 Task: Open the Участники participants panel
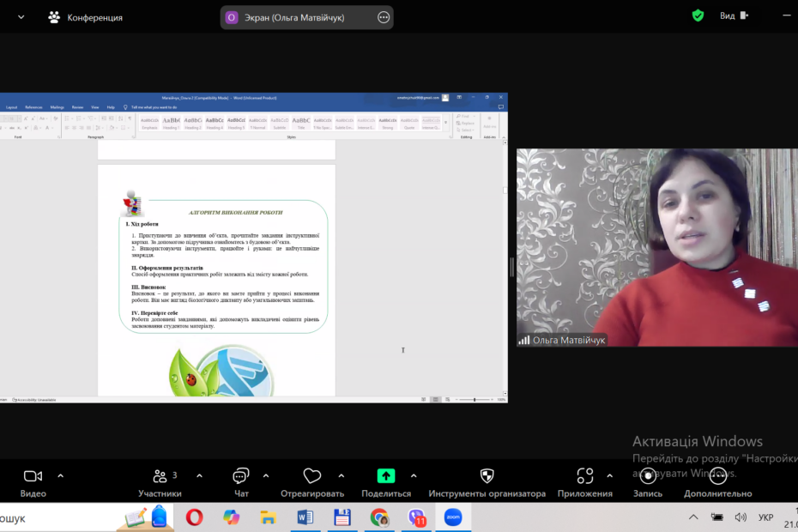pos(160,482)
